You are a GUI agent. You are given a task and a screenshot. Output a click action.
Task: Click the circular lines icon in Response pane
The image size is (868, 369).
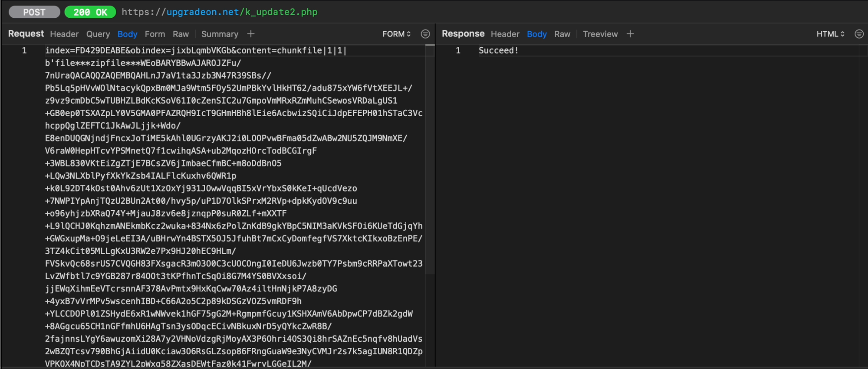(x=859, y=34)
